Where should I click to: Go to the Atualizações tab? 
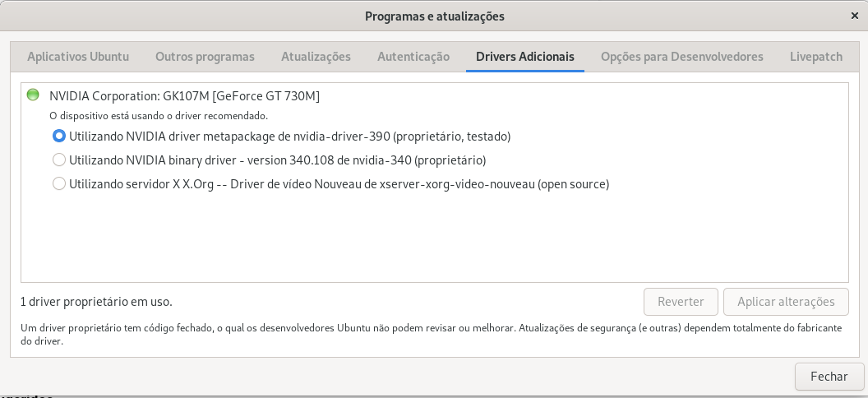[316, 57]
